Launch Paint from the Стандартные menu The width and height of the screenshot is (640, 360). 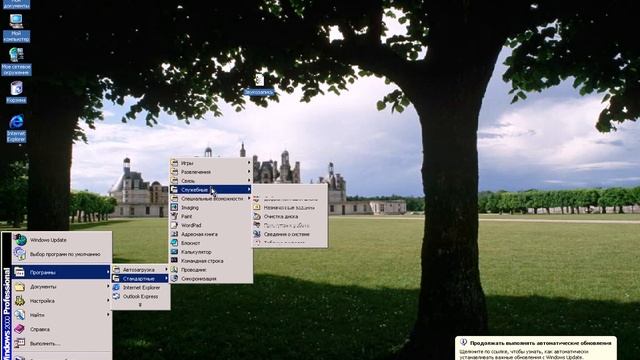[x=211, y=216]
